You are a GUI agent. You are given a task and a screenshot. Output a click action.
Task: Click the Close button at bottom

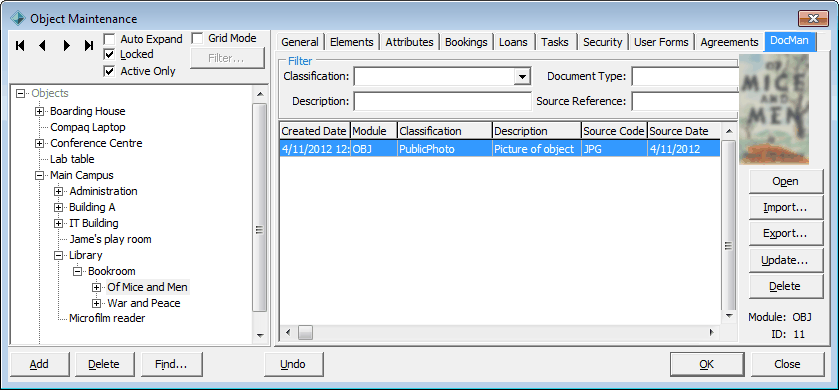(788, 364)
